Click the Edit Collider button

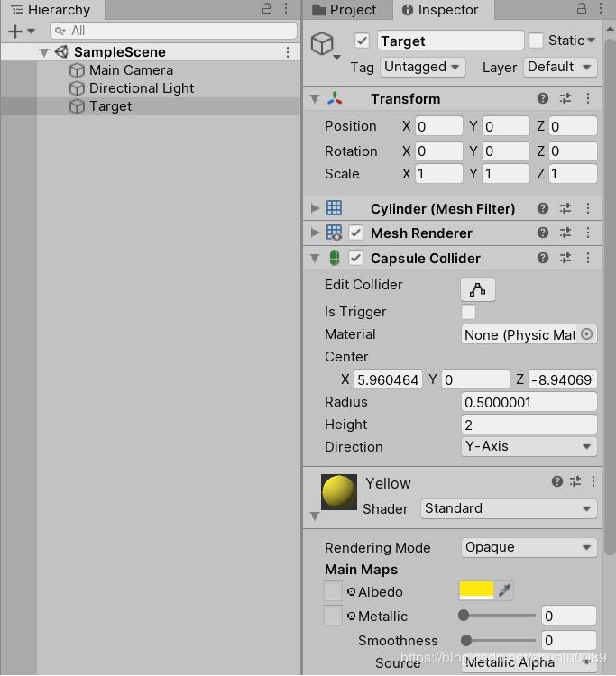pos(477,289)
